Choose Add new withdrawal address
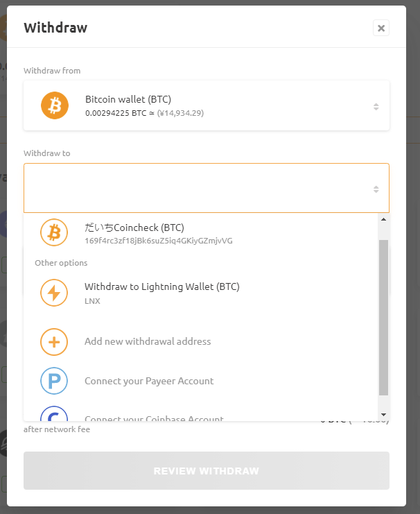This screenshot has height=514, width=420. click(148, 341)
